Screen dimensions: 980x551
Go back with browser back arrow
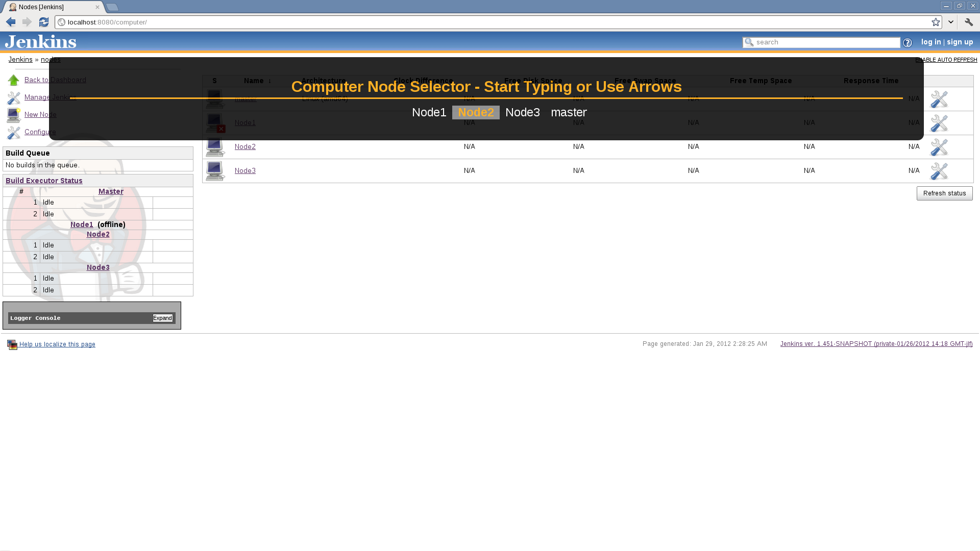point(11,22)
